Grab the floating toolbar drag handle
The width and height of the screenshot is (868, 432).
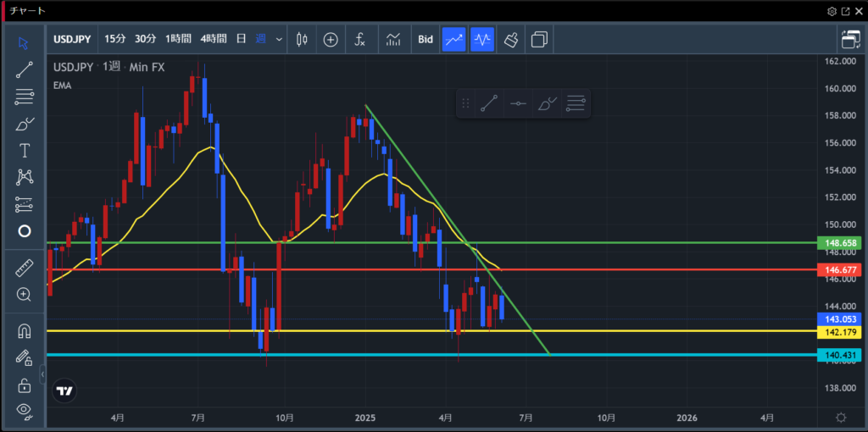[x=465, y=103]
